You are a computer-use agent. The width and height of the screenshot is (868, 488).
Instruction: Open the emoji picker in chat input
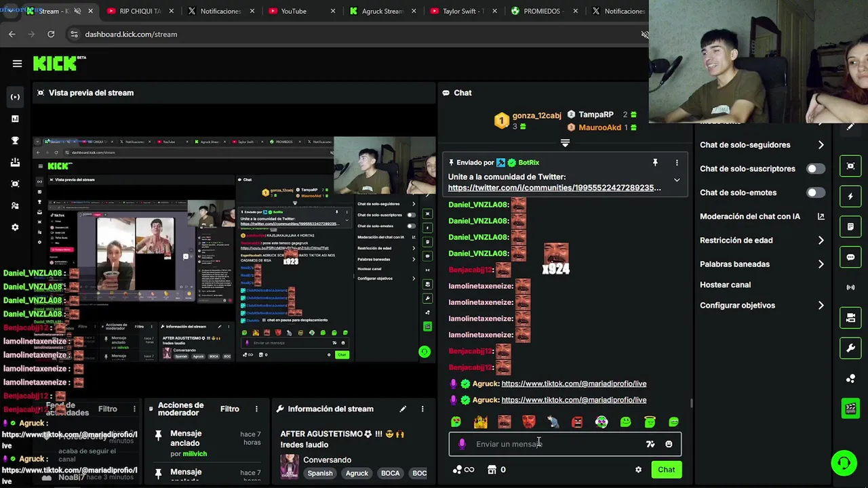pos(669,444)
